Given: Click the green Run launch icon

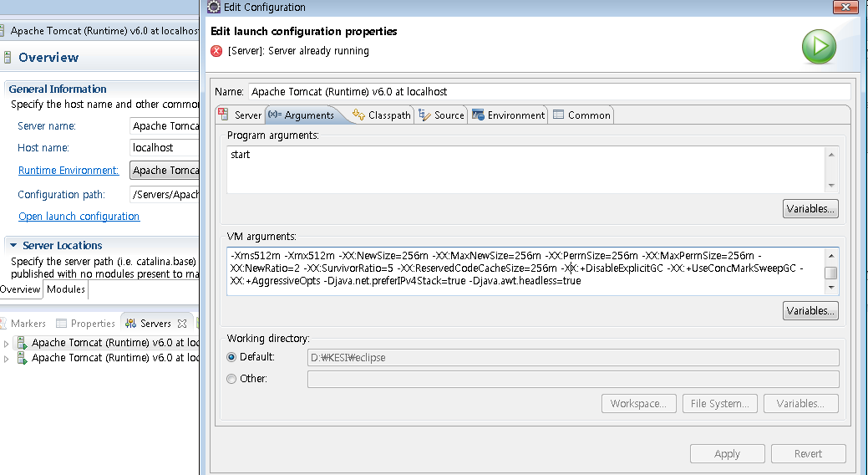Looking at the screenshot, I should tap(819, 47).
